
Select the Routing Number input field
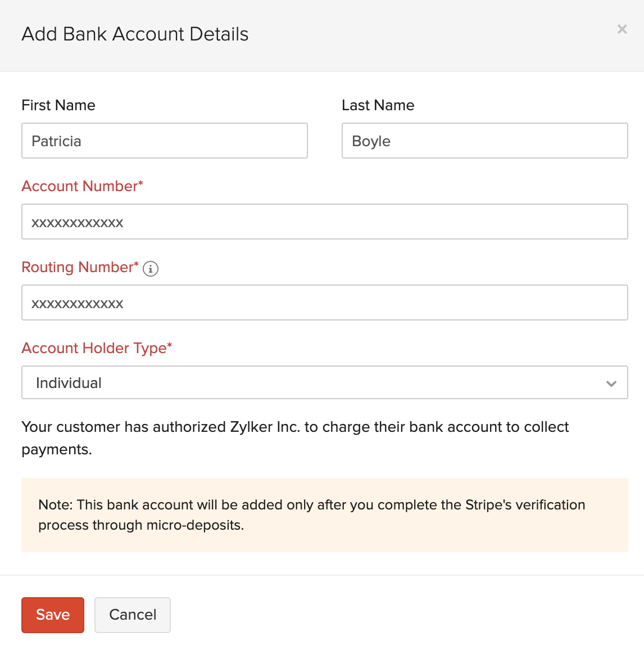point(325,303)
